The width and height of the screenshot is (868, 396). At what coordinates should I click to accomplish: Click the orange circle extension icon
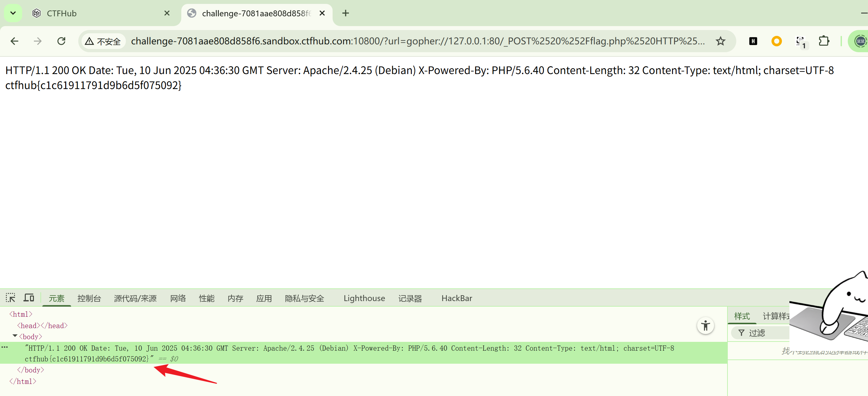776,41
